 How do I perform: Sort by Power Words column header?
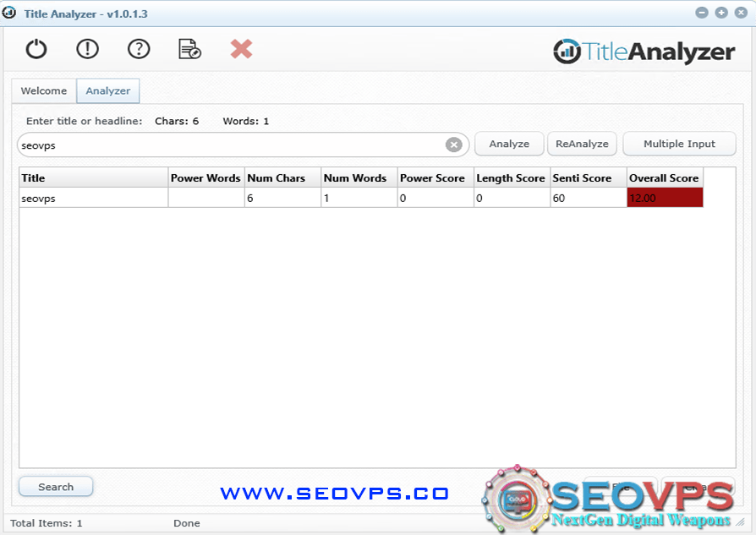click(x=206, y=177)
